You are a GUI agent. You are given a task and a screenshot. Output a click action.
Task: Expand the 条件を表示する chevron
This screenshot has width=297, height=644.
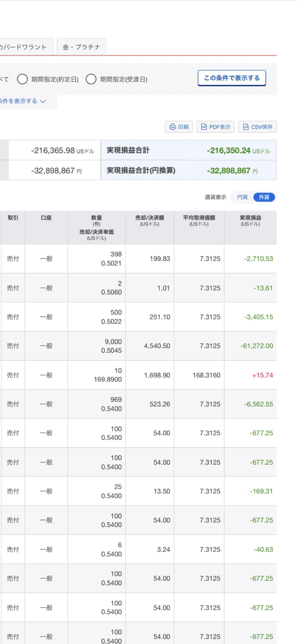click(43, 101)
